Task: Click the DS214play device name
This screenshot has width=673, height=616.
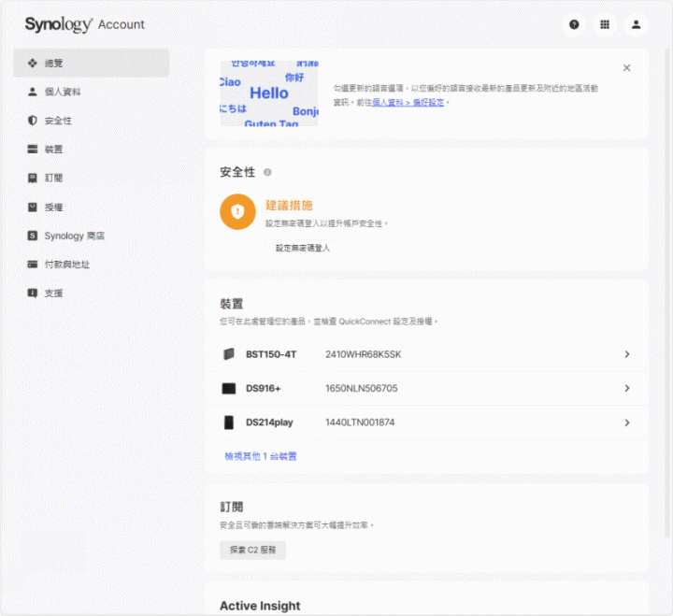Action: coord(269,423)
